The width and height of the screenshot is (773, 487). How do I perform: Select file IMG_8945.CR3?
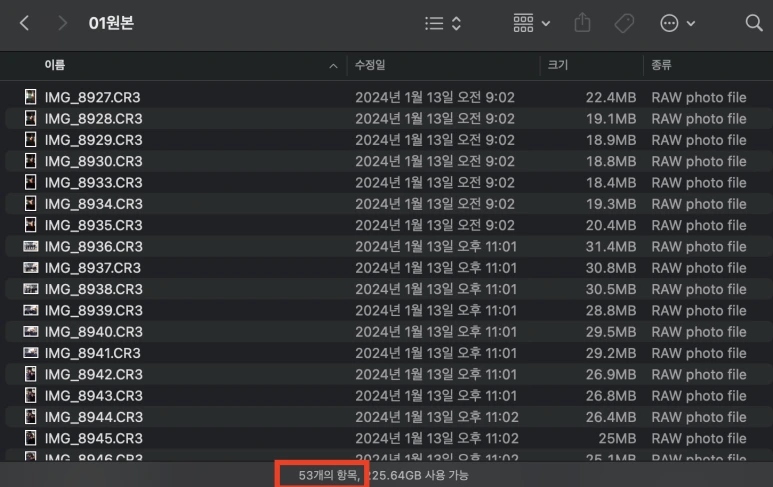[x=94, y=438]
